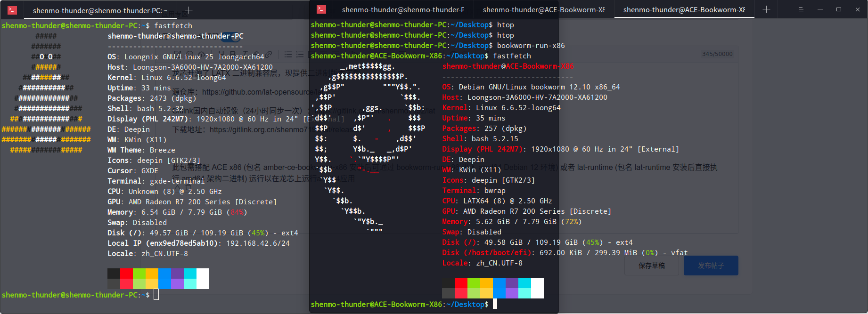Click the cursor at the left terminal's bottom prompt
This screenshot has height=314, width=868.
point(156,295)
